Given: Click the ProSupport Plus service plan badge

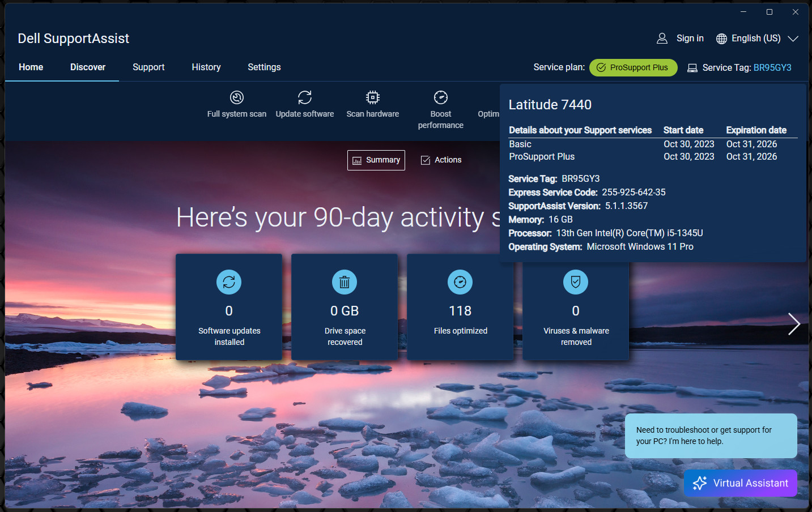Looking at the screenshot, I should pyautogui.click(x=634, y=67).
